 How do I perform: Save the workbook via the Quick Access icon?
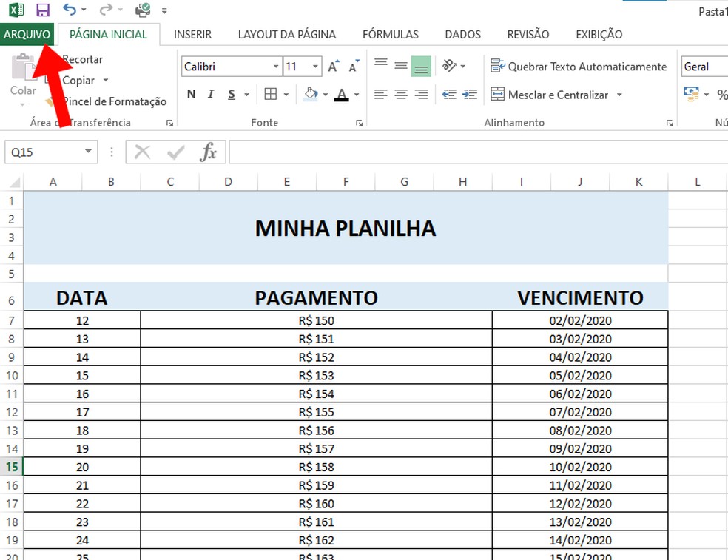point(42,10)
